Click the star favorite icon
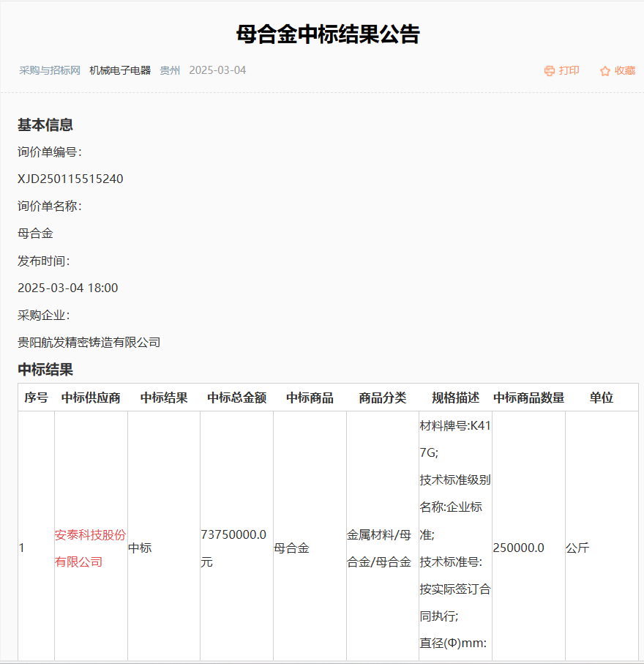Screen dimensions: 644x664 [x=605, y=71]
